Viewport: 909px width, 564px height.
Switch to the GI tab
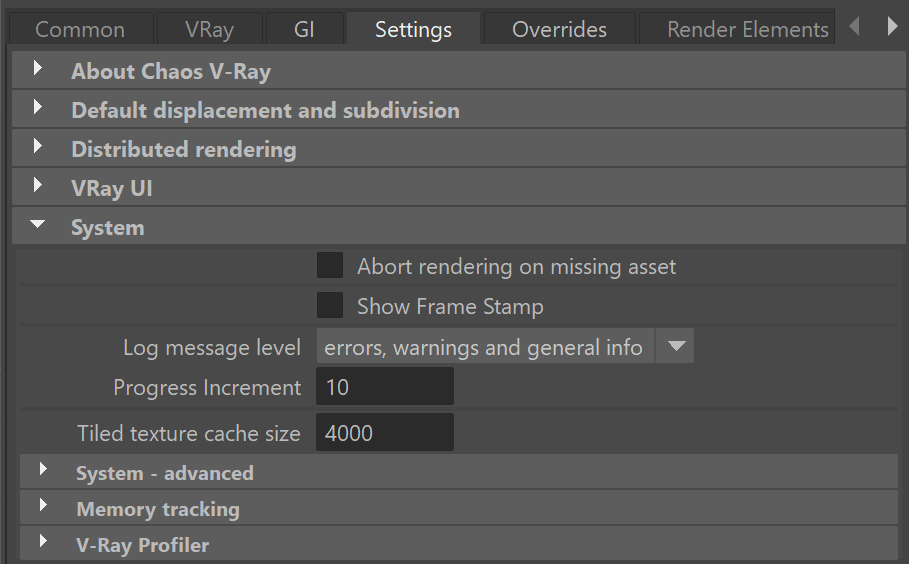pyautogui.click(x=304, y=29)
